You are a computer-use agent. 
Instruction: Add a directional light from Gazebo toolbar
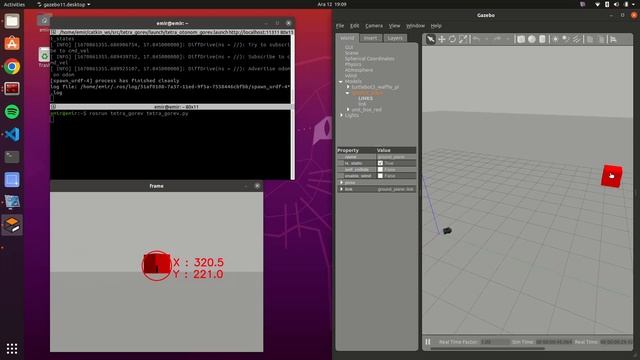576,39
